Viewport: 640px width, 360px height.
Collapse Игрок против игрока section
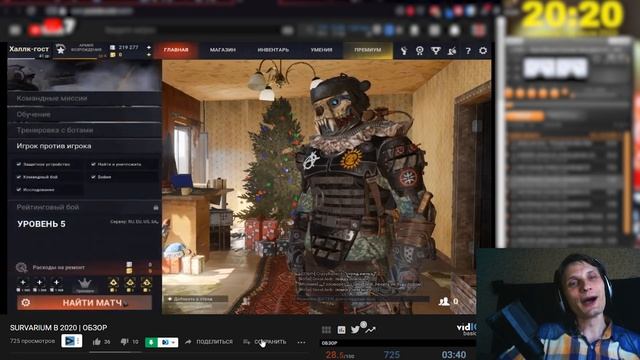84,146
